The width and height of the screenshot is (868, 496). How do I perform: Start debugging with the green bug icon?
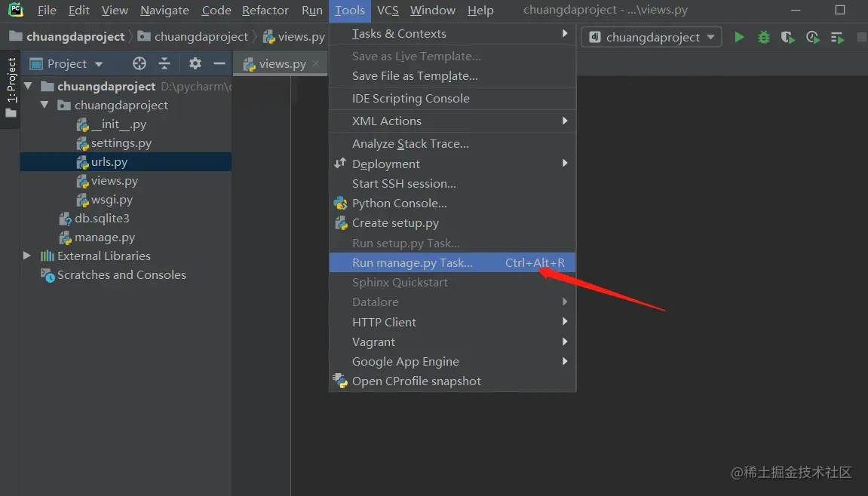click(x=764, y=37)
